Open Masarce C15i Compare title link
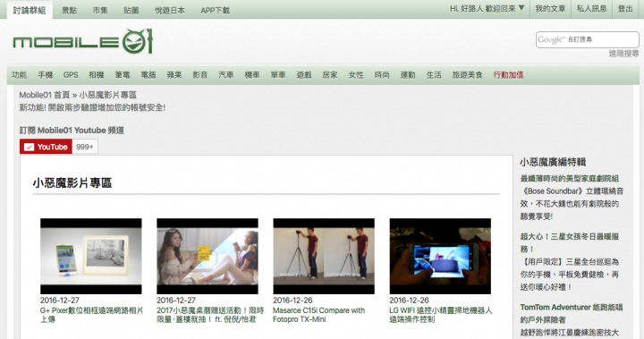Viewport: 644px width, 339px height. tap(318, 315)
